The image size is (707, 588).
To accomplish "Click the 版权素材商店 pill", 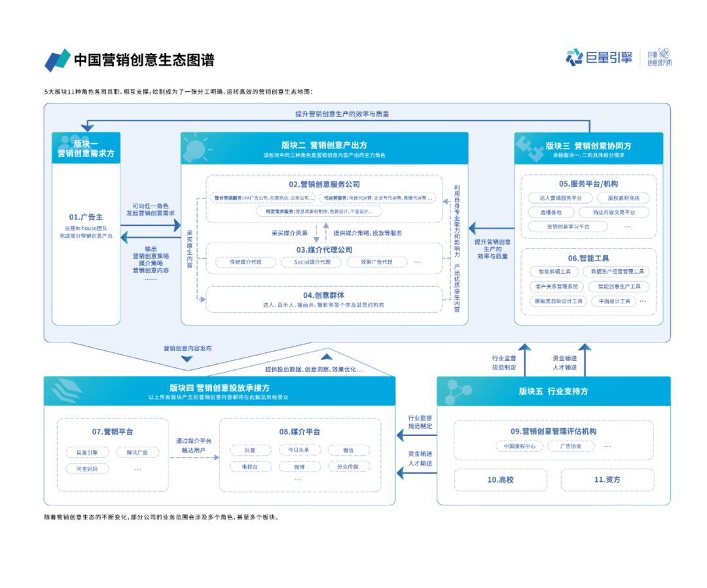I will point(623,198).
